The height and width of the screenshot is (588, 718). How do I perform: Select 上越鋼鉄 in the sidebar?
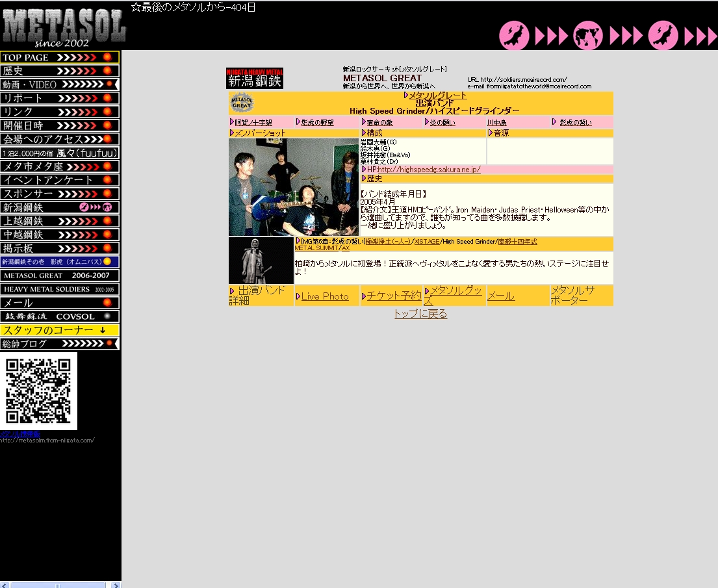(x=60, y=221)
